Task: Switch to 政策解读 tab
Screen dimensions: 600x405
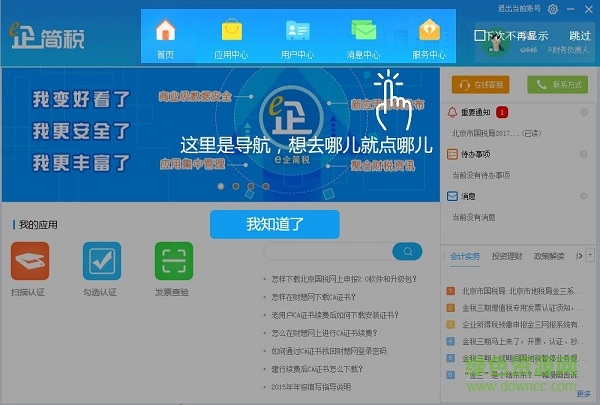Action: click(x=549, y=256)
